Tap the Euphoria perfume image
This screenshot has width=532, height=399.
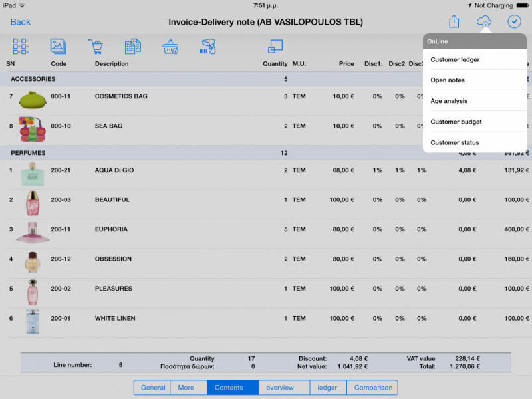(33, 233)
